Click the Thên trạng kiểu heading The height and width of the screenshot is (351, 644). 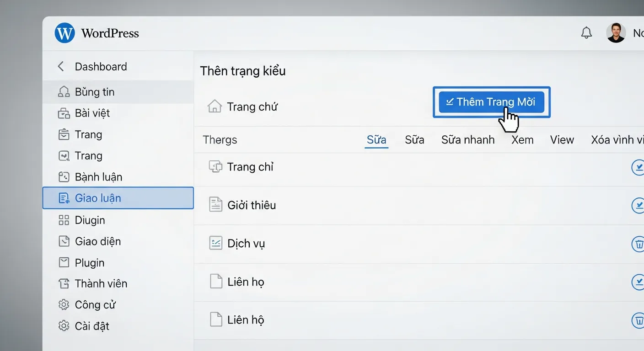coord(243,71)
